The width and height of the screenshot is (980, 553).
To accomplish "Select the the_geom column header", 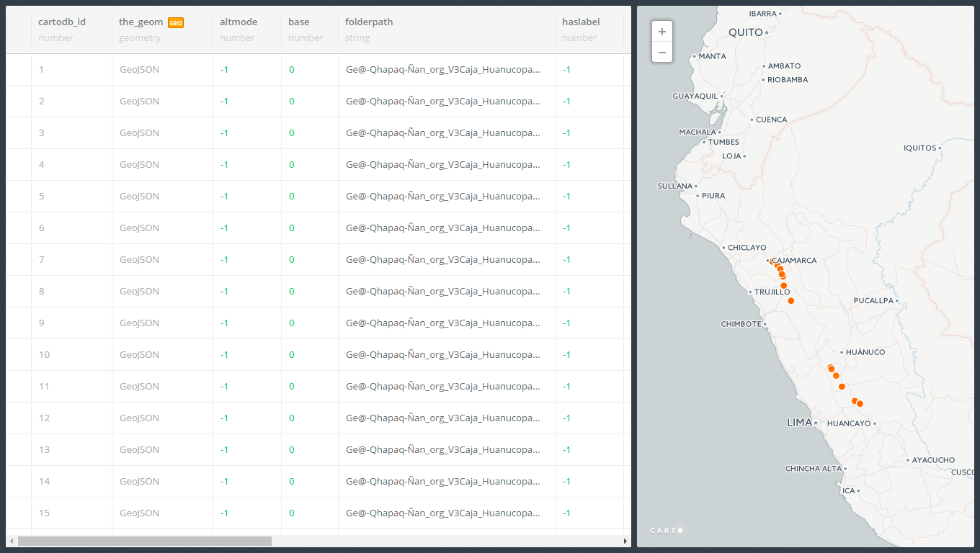I will (141, 22).
